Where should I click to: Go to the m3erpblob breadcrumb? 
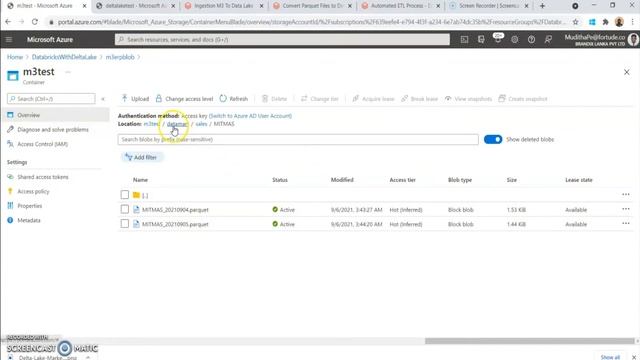point(120,57)
